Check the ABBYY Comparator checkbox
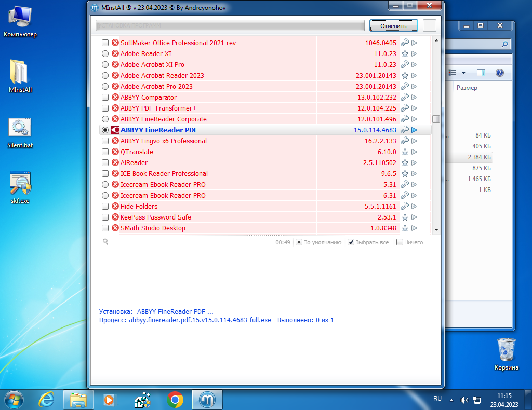Image resolution: width=532 pixels, height=410 pixels. 105,97
